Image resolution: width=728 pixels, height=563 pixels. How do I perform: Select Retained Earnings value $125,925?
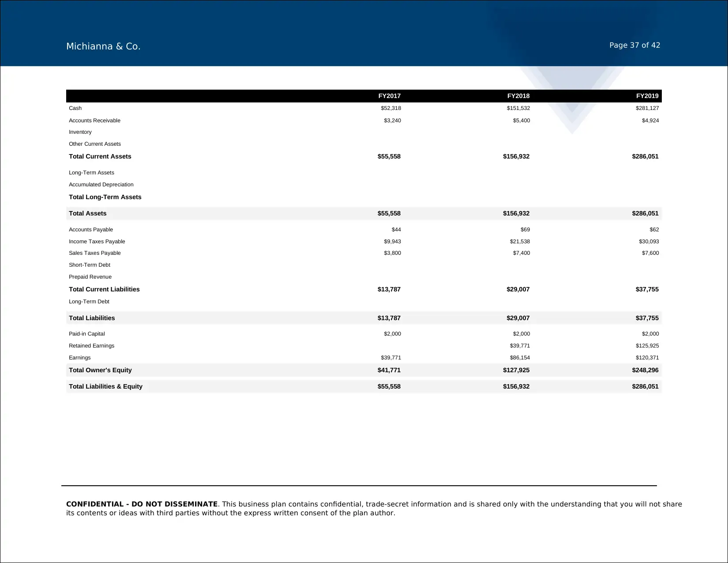click(647, 346)
